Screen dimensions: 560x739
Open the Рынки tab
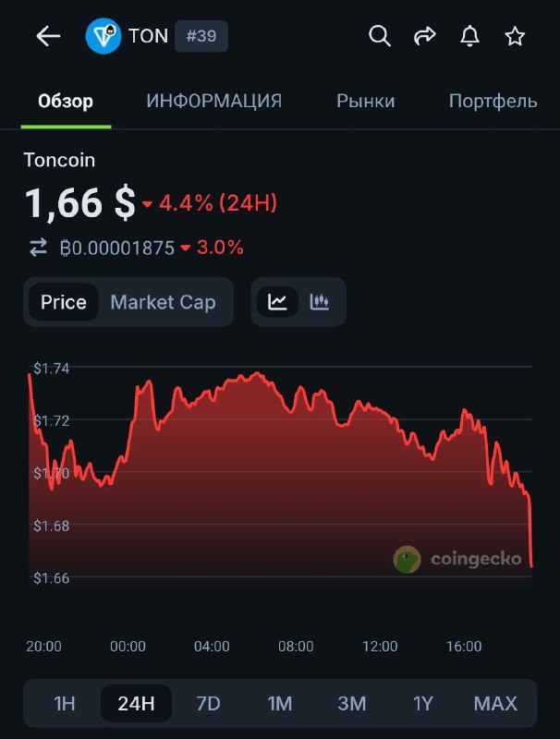(x=365, y=101)
